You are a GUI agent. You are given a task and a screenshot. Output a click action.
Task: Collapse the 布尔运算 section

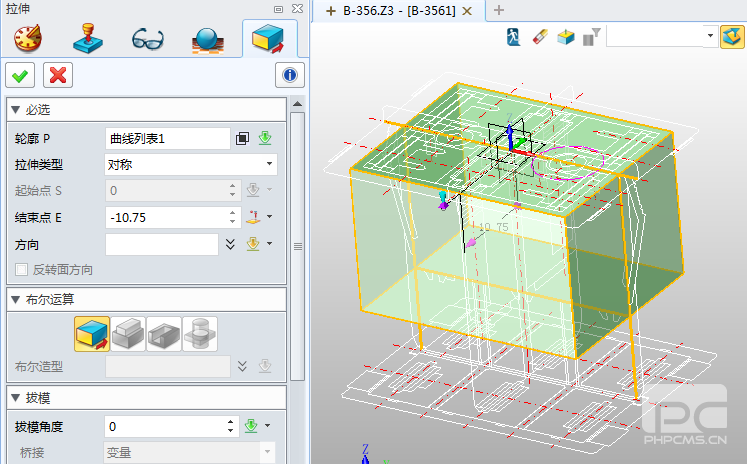15,299
